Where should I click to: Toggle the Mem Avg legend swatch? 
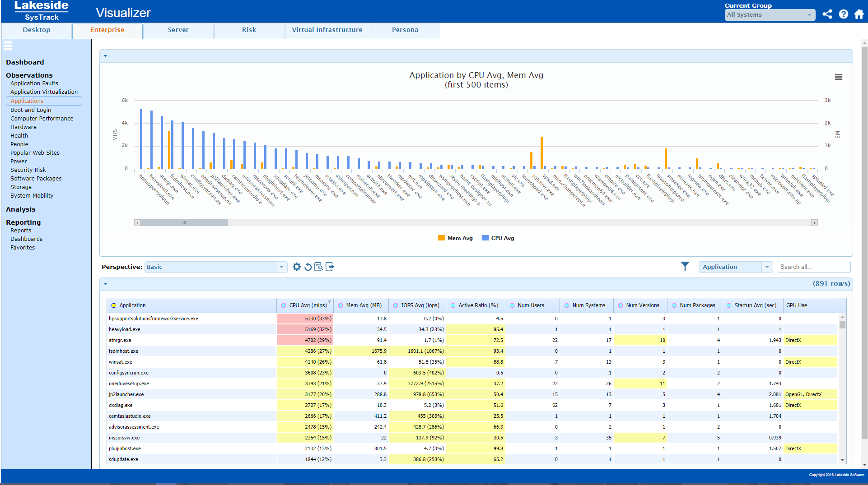pyautogui.click(x=441, y=238)
